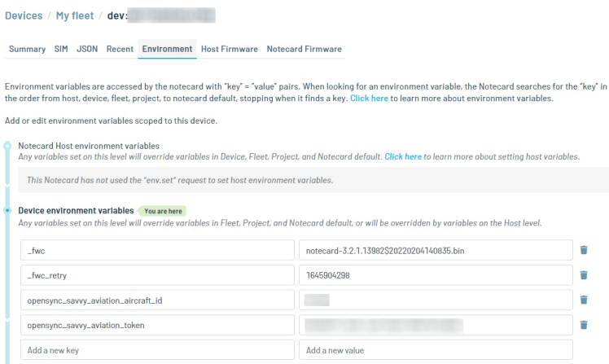Click the Devices breadcrumb link
Image resolution: width=609 pixels, height=364 pixels.
(24, 15)
